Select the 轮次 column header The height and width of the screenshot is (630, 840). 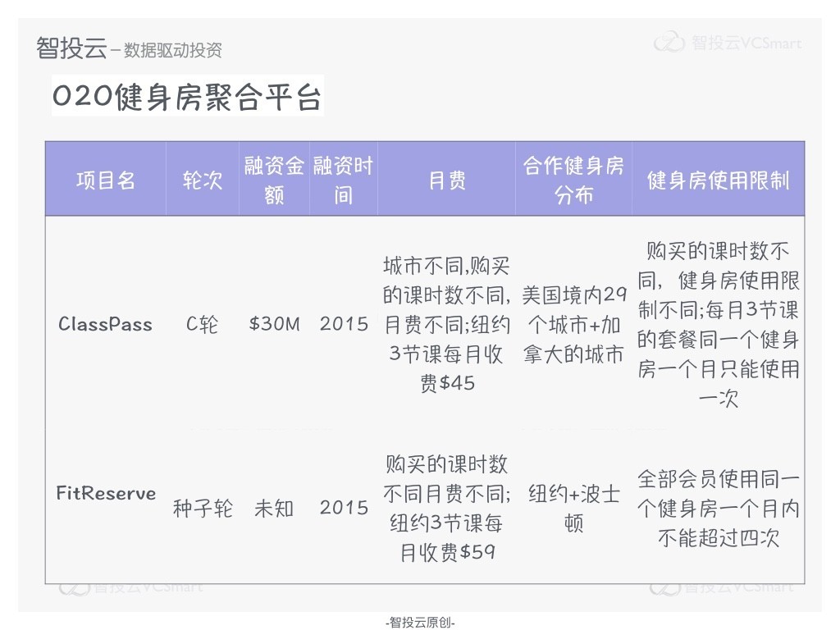(202, 180)
